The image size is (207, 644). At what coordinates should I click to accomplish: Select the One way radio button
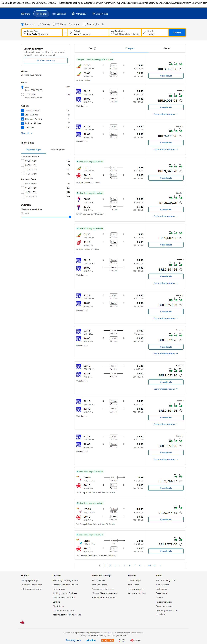pos(39,24)
